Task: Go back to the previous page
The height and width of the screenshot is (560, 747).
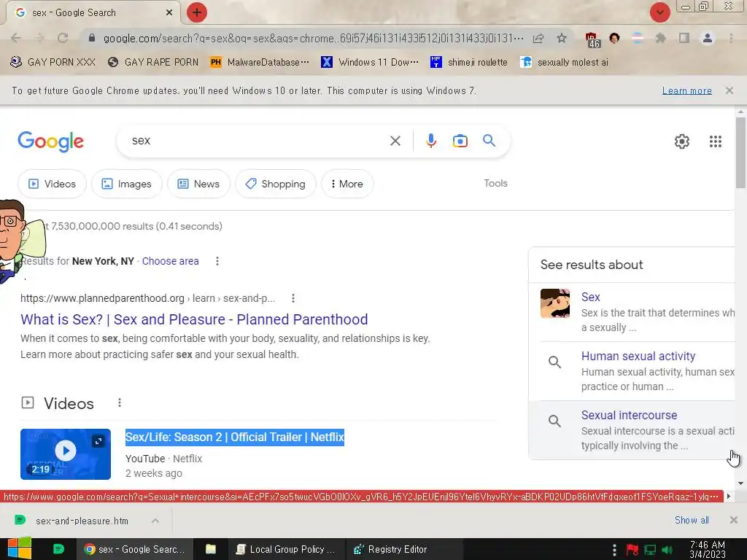Action: coord(16,38)
